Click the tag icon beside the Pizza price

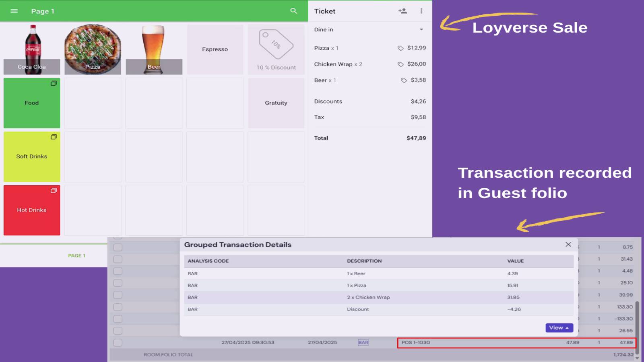[x=400, y=47]
